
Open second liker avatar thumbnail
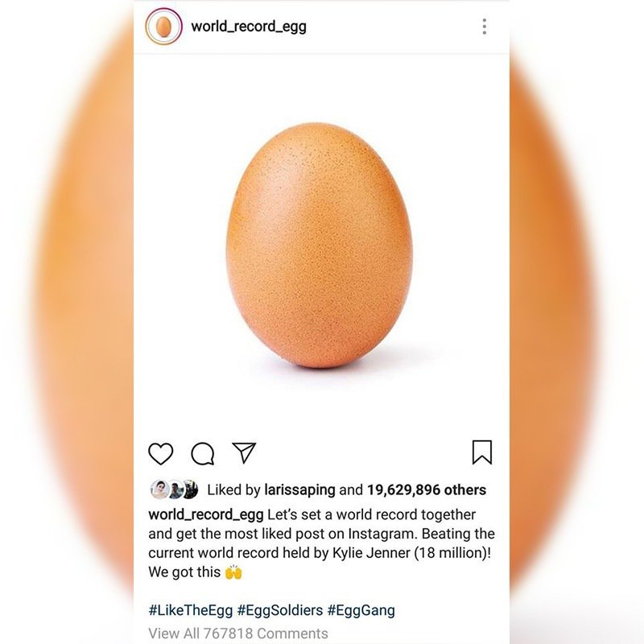tap(175, 489)
